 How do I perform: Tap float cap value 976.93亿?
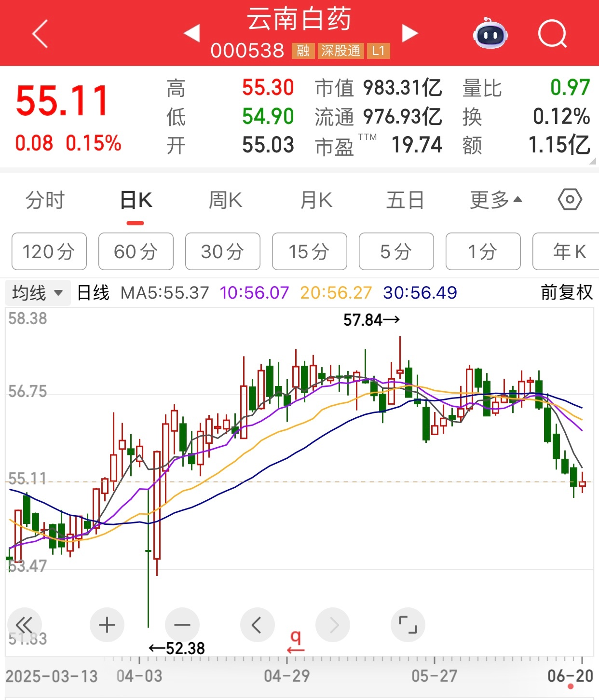coord(402,116)
